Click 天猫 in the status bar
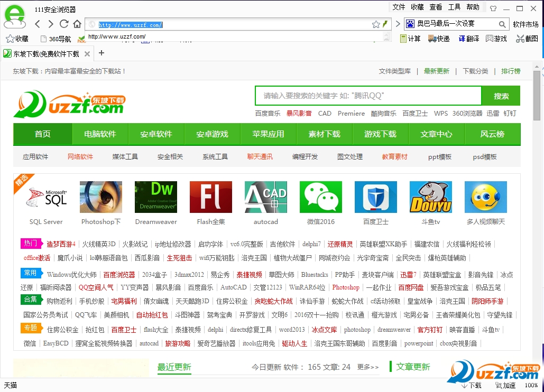 click(x=11, y=385)
